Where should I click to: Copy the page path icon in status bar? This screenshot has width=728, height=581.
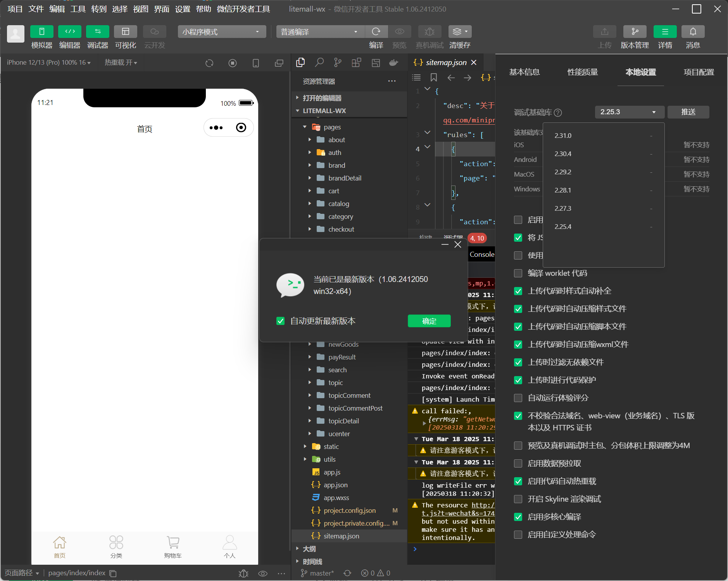(x=113, y=573)
